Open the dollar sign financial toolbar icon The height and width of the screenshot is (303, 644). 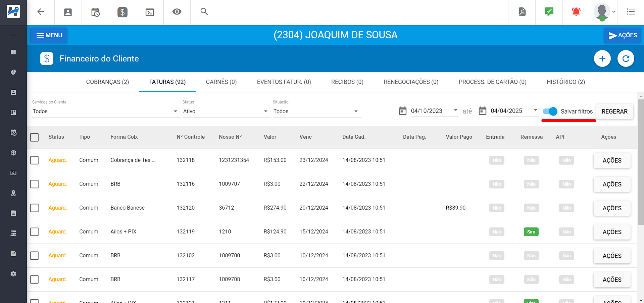(122, 12)
